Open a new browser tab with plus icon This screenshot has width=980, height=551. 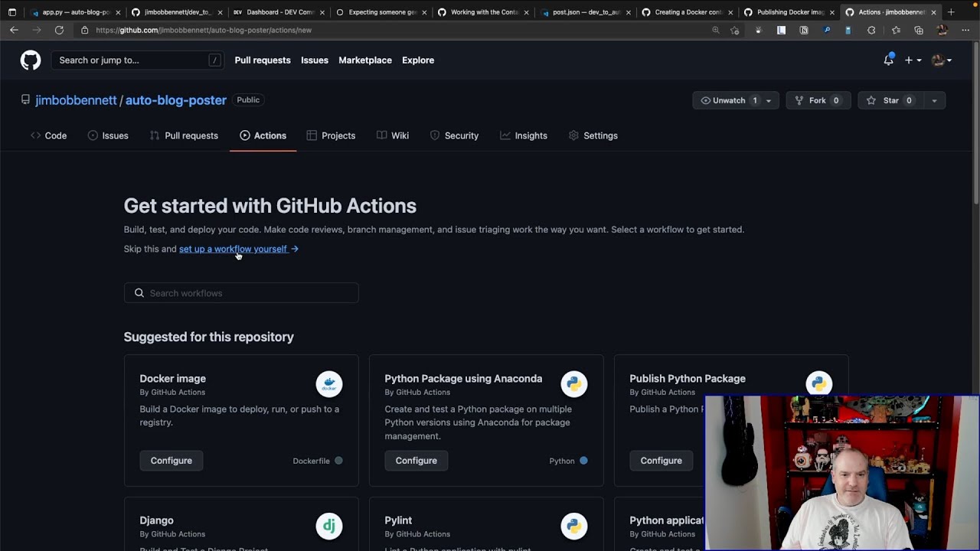951,12
